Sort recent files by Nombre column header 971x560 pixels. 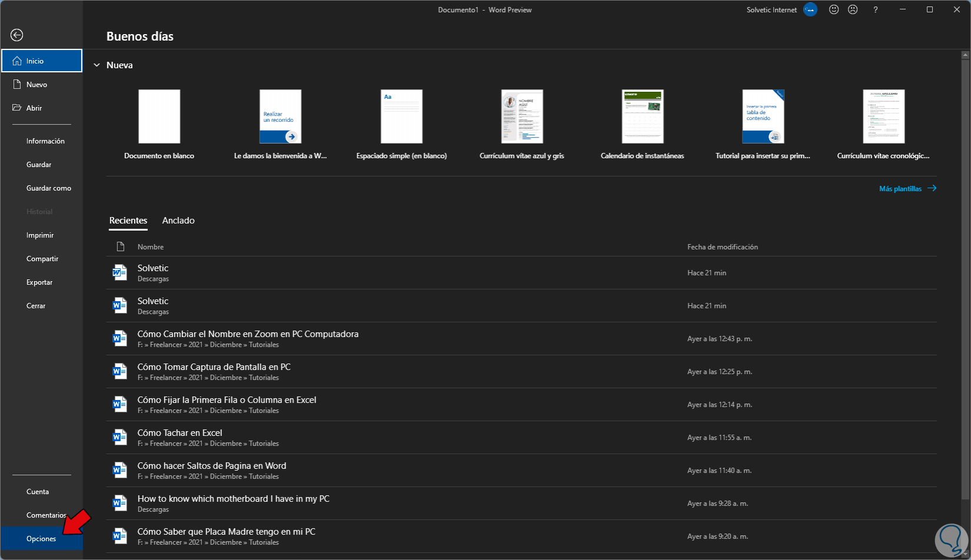point(151,247)
